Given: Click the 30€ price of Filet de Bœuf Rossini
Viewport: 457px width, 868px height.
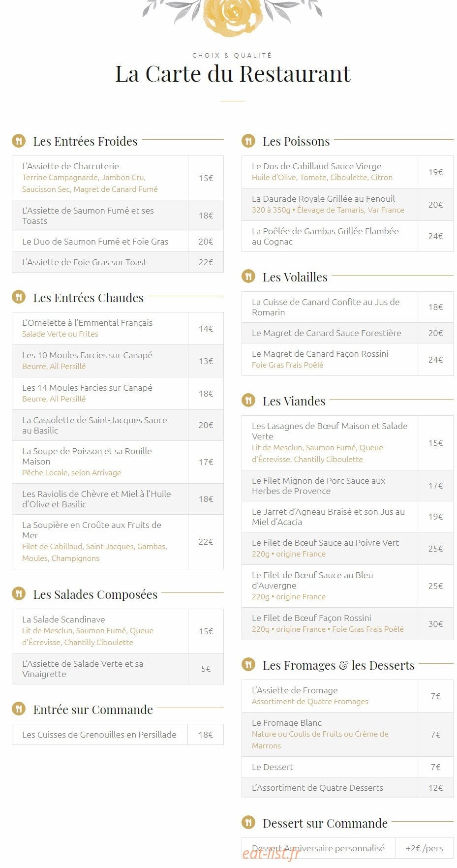Looking at the screenshot, I should 435,623.
